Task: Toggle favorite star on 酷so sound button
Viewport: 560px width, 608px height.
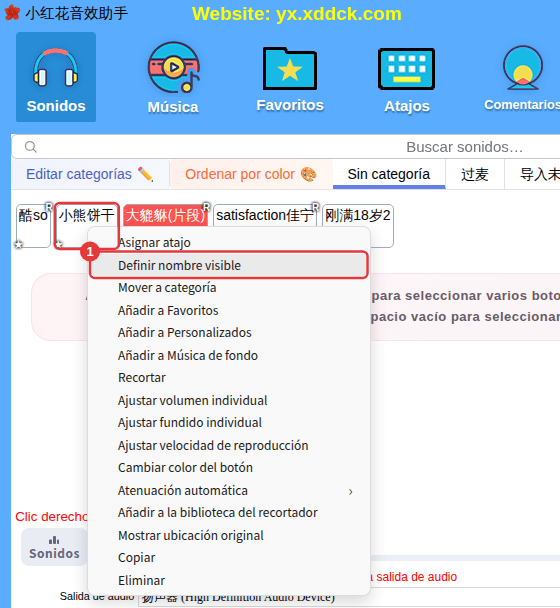Action: click(19, 244)
